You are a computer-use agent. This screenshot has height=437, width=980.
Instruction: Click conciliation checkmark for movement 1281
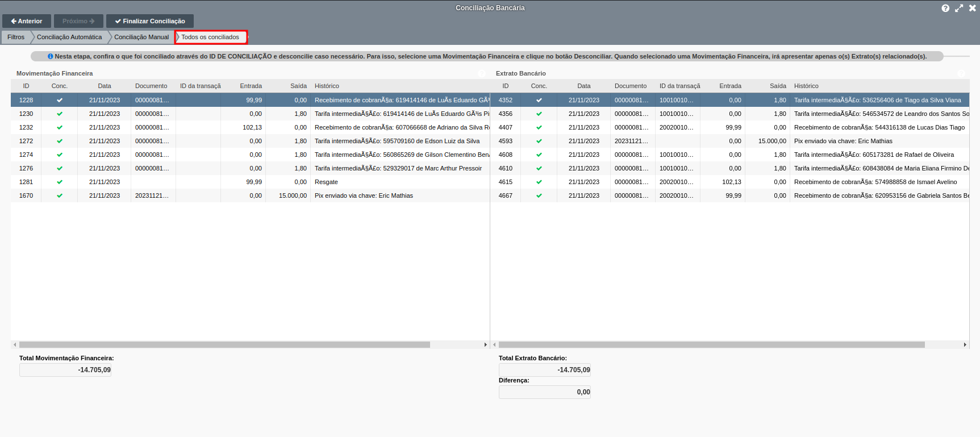pyautogui.click(x=60, y=182)
